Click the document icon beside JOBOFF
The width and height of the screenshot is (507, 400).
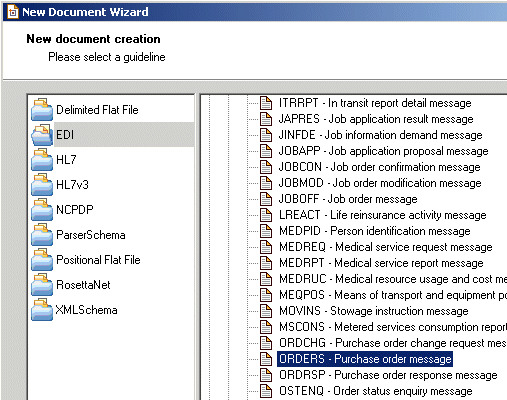pyautogui.click(x=266, y=199)
